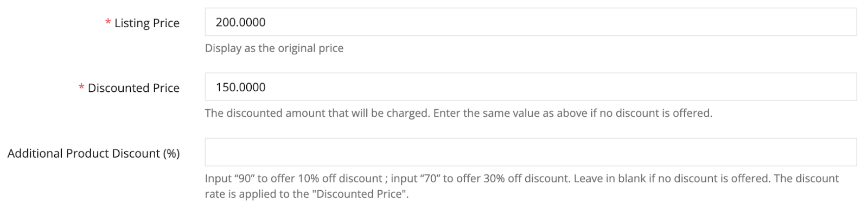Click the "Input "90" to offer 10% off" hint
868x206 pixels.
point(293,178)
